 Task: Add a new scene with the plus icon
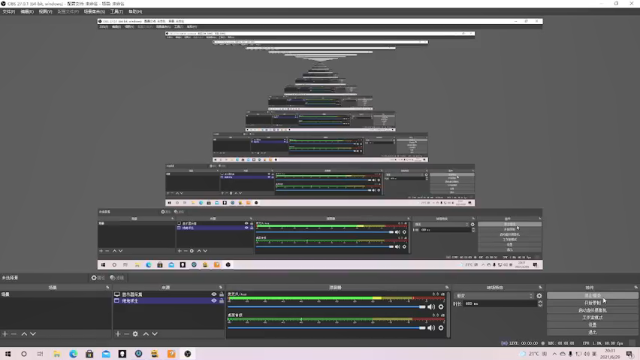5,334
